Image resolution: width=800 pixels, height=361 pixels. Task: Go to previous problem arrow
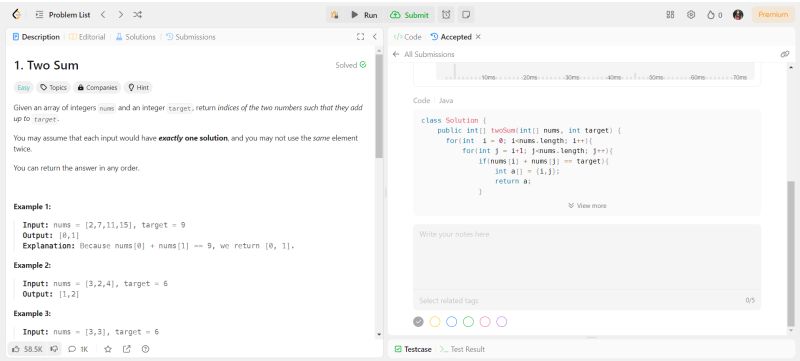[x=103, y=15]
